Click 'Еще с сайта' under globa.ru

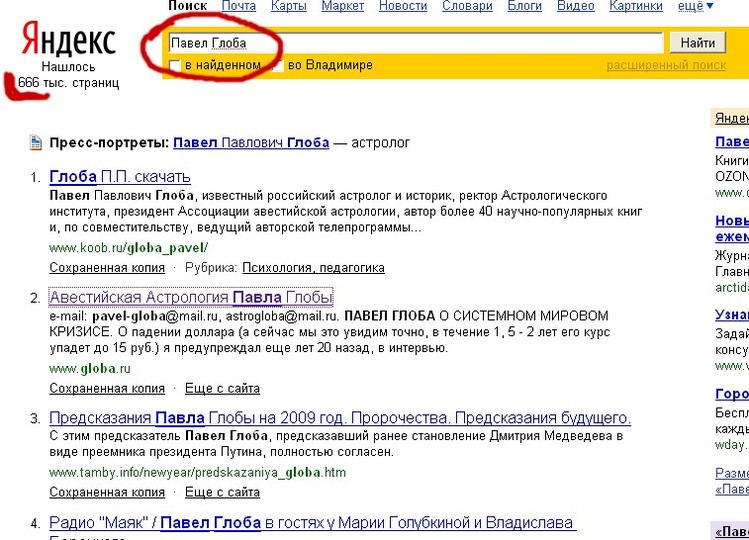coord(223,389)
